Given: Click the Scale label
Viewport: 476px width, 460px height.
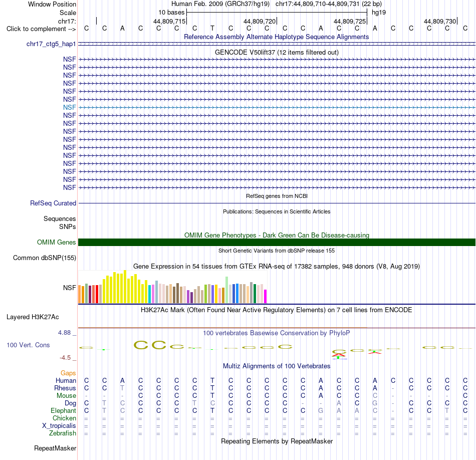Looking at the screenshot, I should tap(68, 13).
